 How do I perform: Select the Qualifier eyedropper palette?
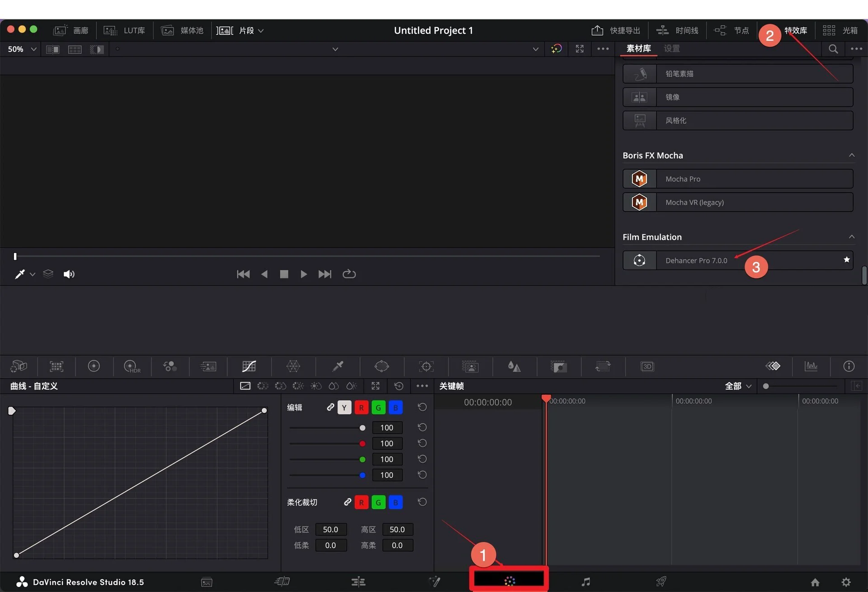coord(338,366)
